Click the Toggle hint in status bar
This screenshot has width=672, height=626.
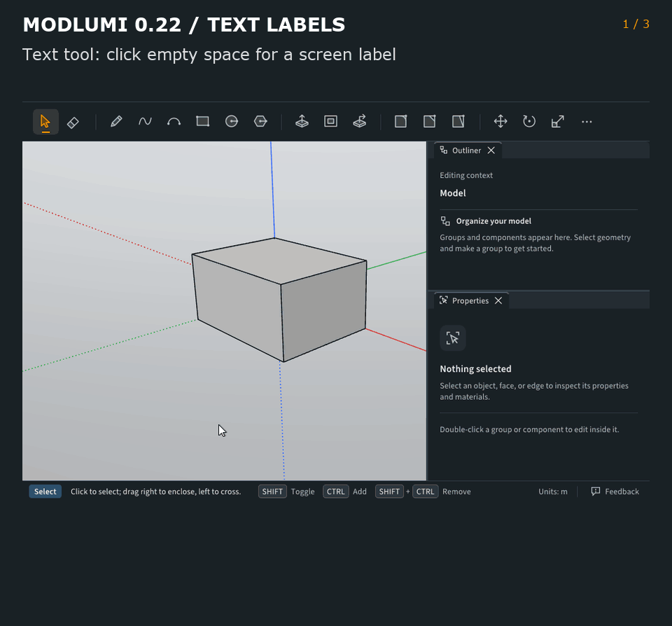pyautogui.click(x=302, y=492)
